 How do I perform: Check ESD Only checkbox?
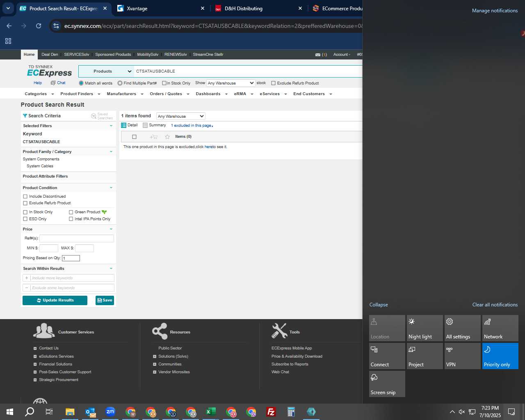point(25,219)
